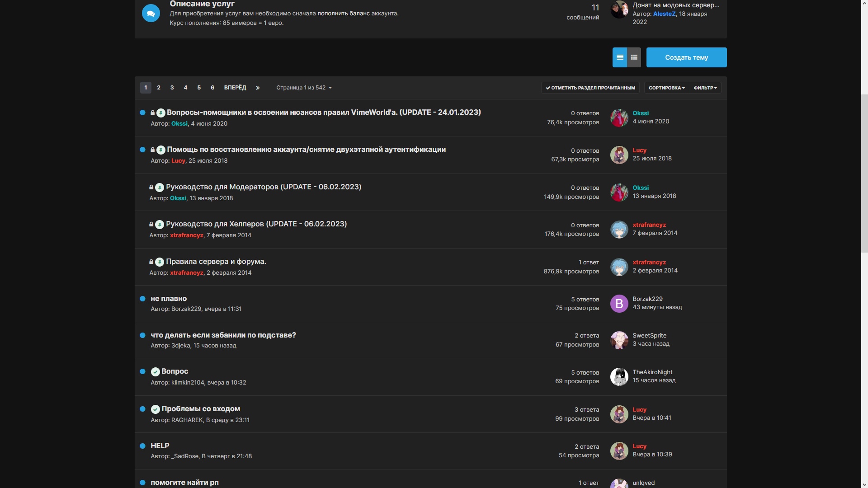Click xtrafrancyz avatar on Хелперов row

tap(619, 230)
